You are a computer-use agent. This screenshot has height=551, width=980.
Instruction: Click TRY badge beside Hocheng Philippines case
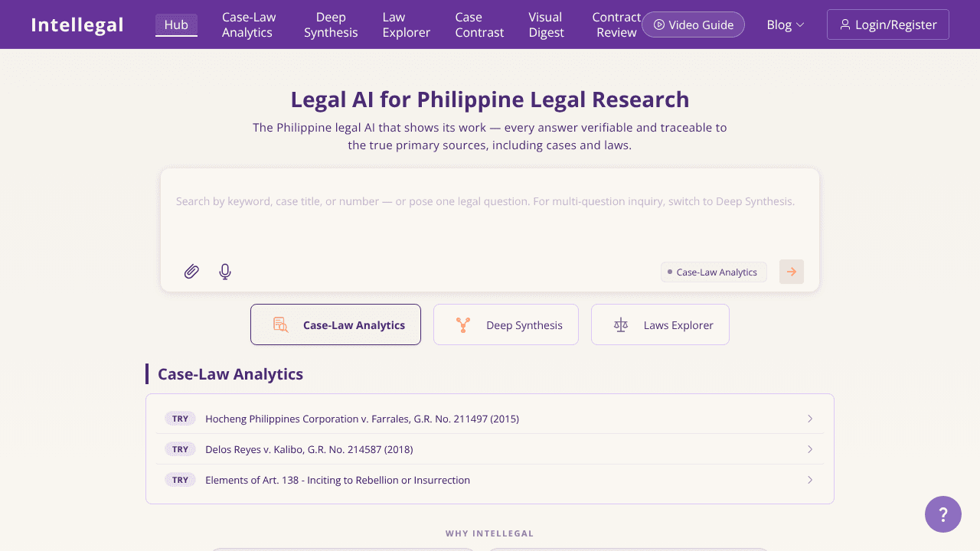(x=180, y=419)
